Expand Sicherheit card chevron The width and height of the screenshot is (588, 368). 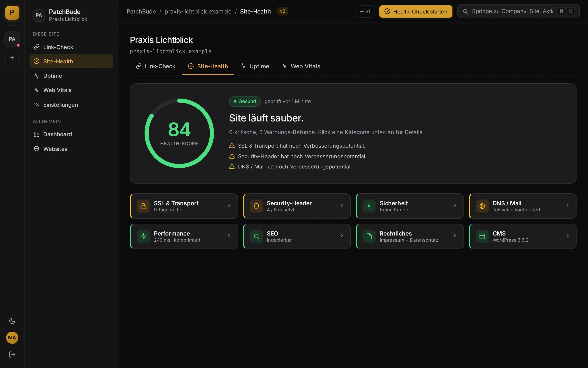point(455,205)
